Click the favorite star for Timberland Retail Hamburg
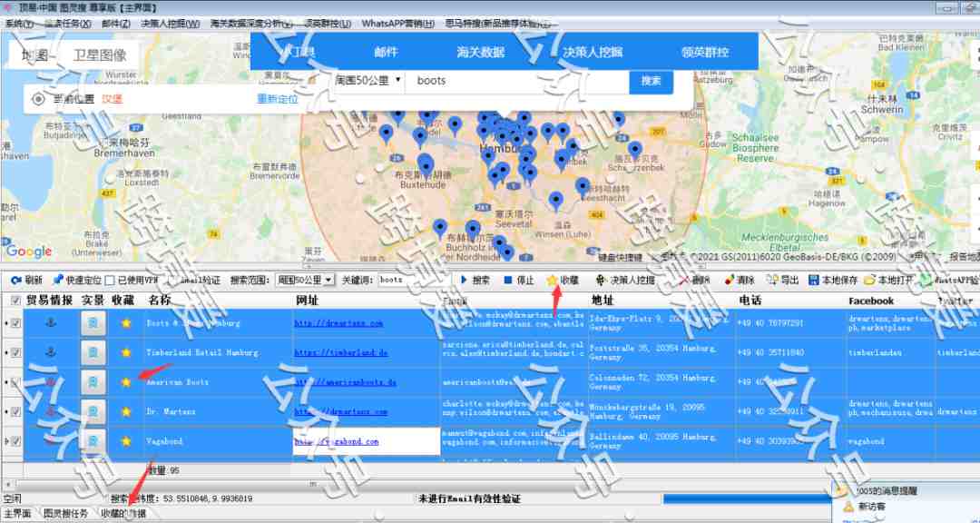Screen dimensions: 980x523 126,353
